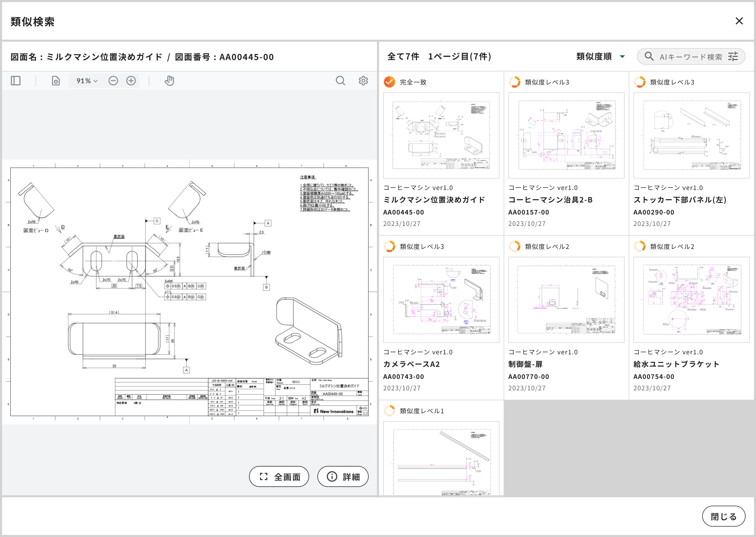756x537 pixels.
Task: Open search filter sliders icon
Action: [733, 57]
